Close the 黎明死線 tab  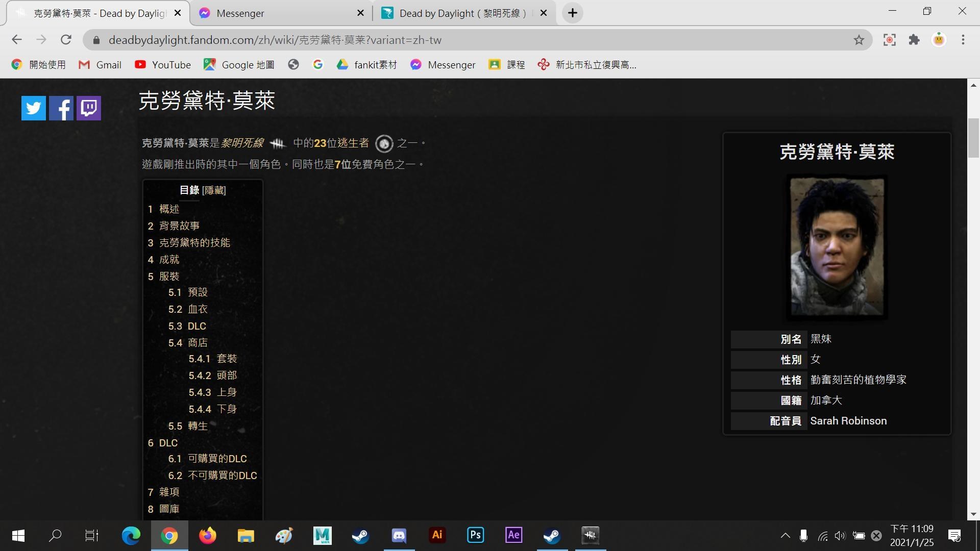pos(544,13)
